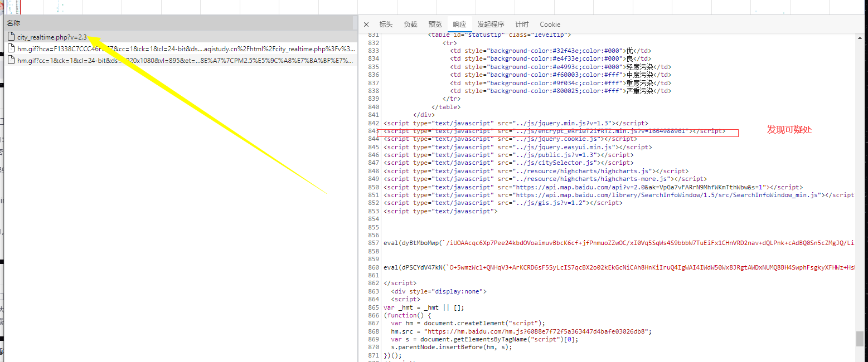The width and height of the screenshot is (868, 362).
Task: Switch to the 计时 tab
Action: 522,25
